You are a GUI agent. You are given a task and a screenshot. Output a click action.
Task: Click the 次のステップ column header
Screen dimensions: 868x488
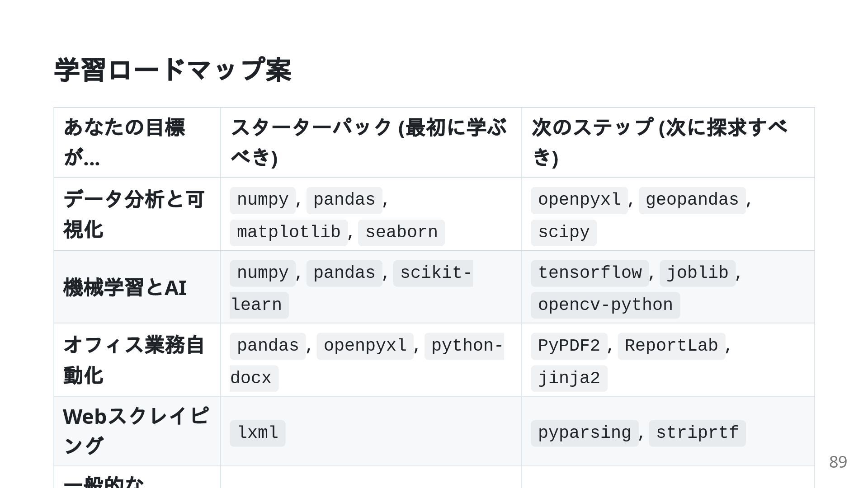point(660,142)
